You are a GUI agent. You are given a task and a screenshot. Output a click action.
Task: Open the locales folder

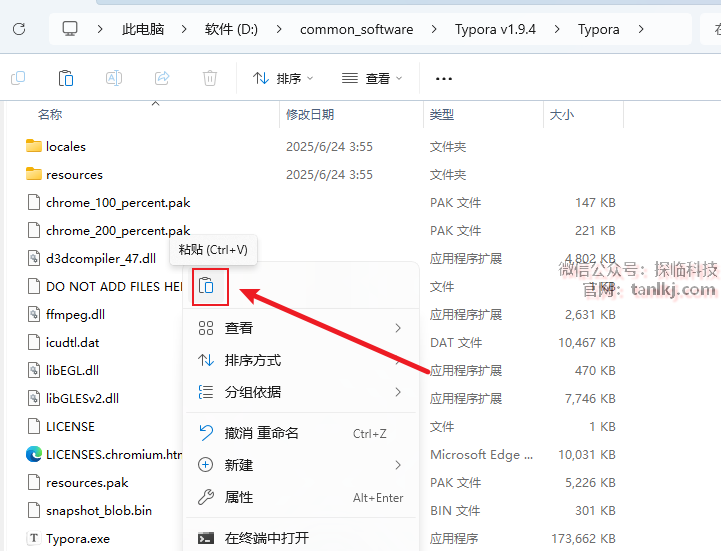pos(66,146)
